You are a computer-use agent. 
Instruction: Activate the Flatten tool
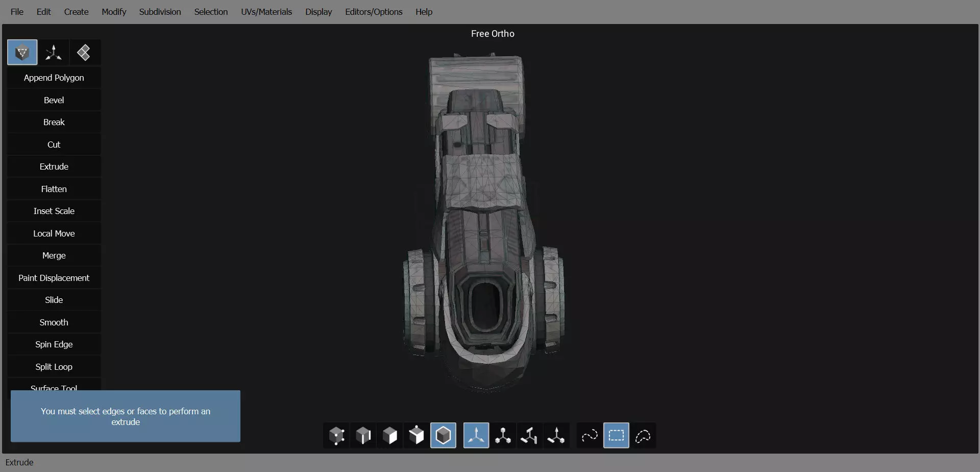point(54,189)
